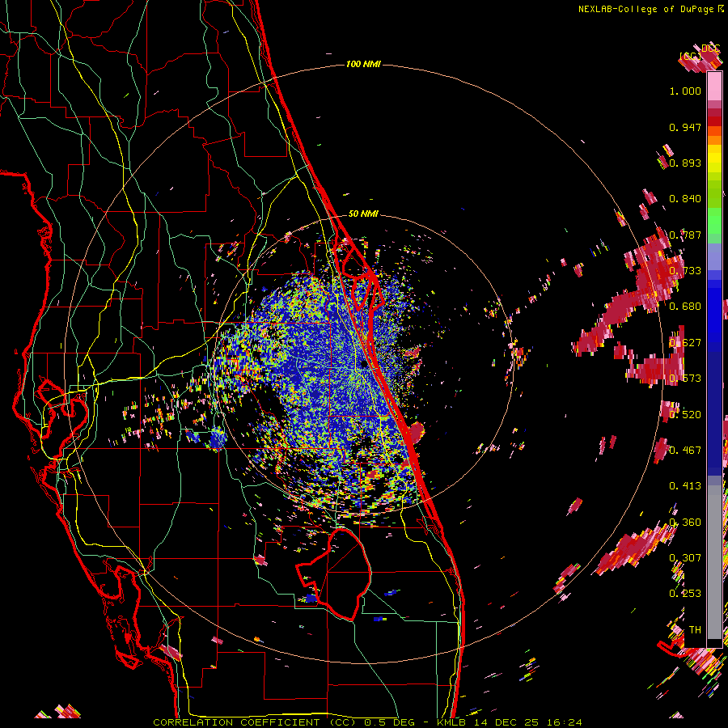Click the 100 NMI range ring label
728x728 pixels.
pyautogui.click(x=363, y=64)
